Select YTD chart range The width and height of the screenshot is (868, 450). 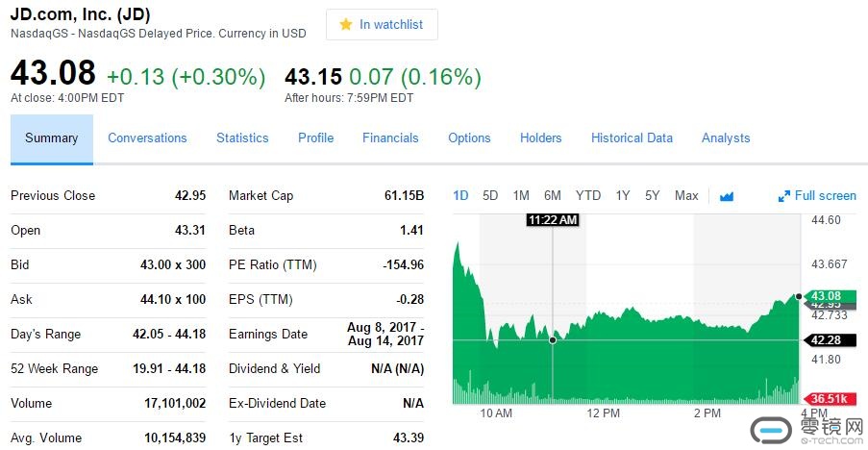coord(588,196)
